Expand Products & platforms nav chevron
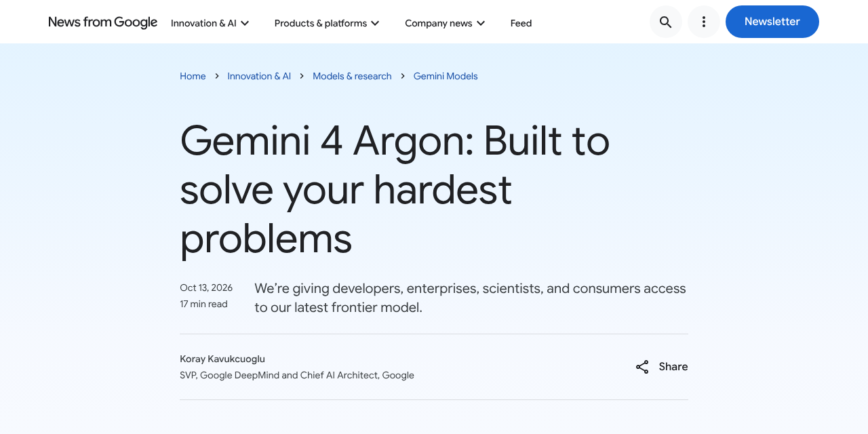The image size is (868, 434). coord(375,23)
